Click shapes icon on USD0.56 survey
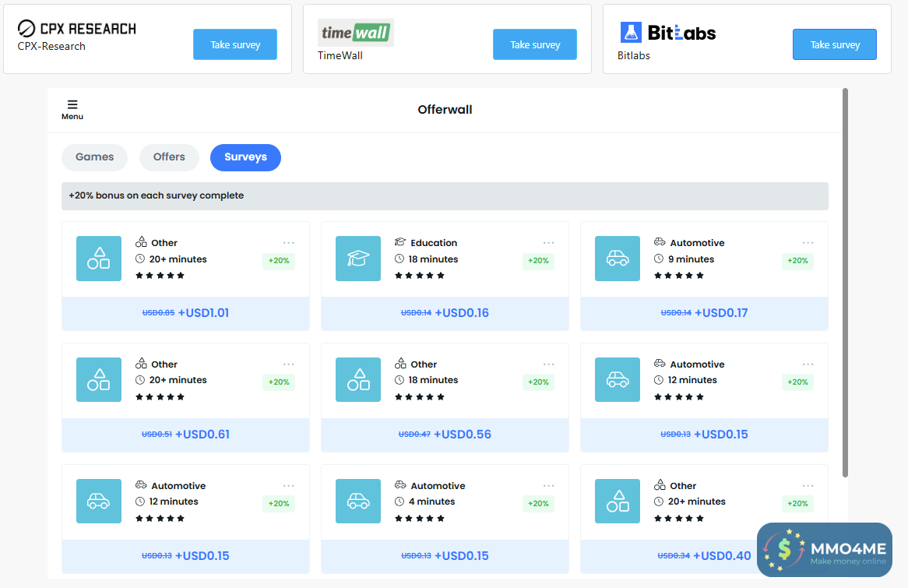This screenshot has height=588, width=908. 358,379
